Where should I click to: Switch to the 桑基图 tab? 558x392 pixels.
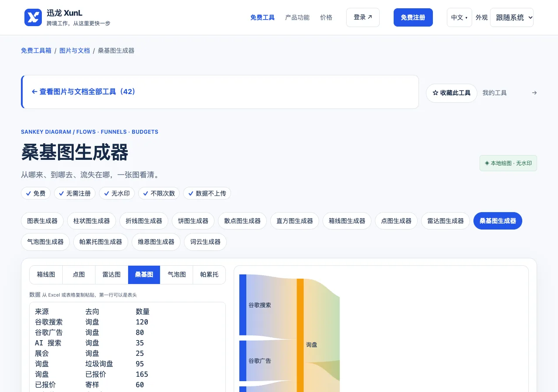click(144, 275)
